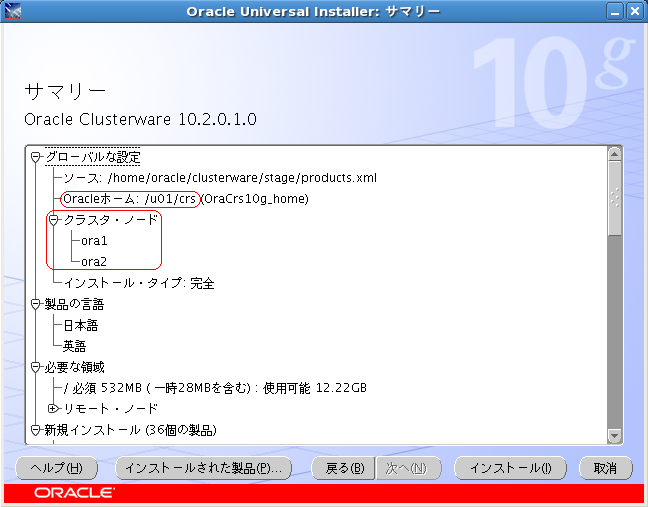
Task: Click the scroll up arrow of summary tree
Action: point(615,154)
